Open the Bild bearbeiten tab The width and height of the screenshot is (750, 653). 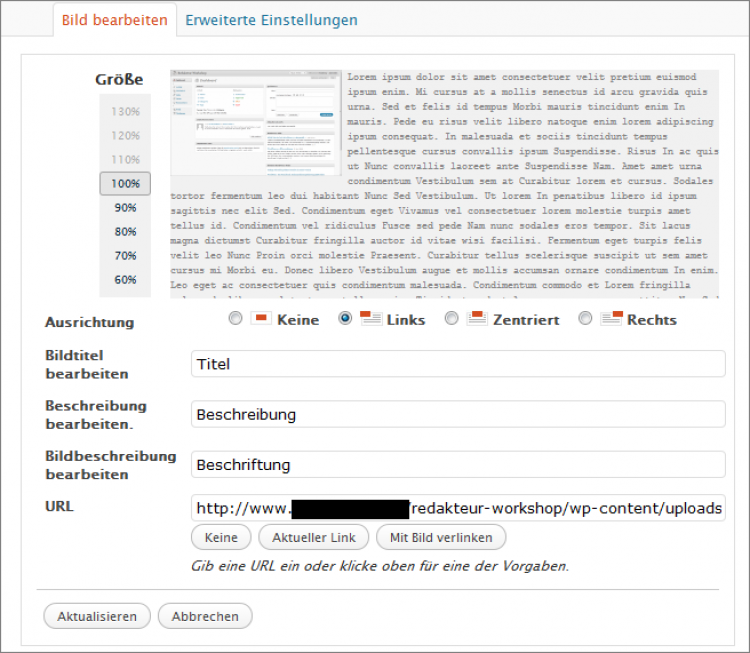click(115, 20)
